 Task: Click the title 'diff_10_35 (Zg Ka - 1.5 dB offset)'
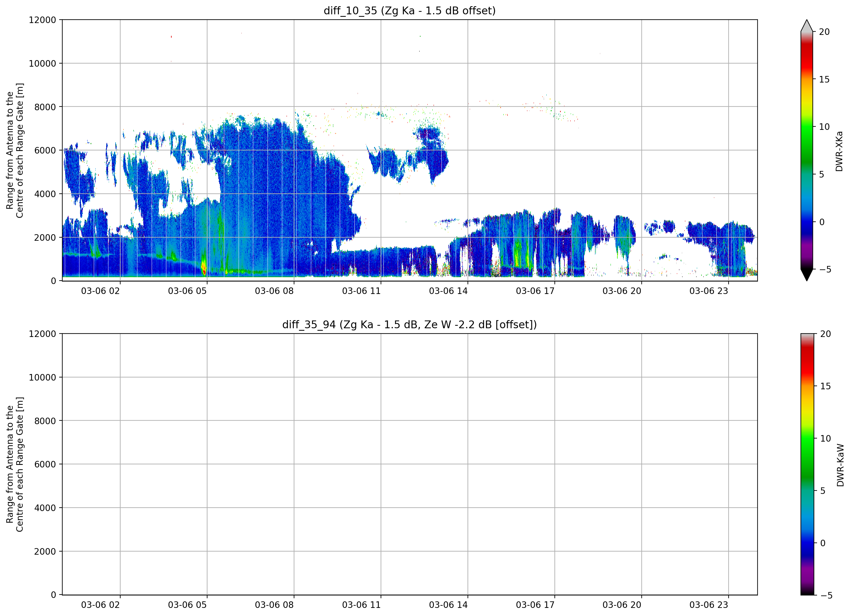tap(410, 11)
